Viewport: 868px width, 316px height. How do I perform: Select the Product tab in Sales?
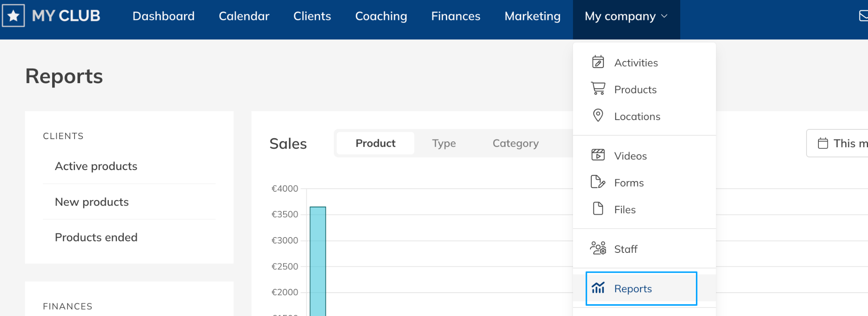[x=375, y=143]
